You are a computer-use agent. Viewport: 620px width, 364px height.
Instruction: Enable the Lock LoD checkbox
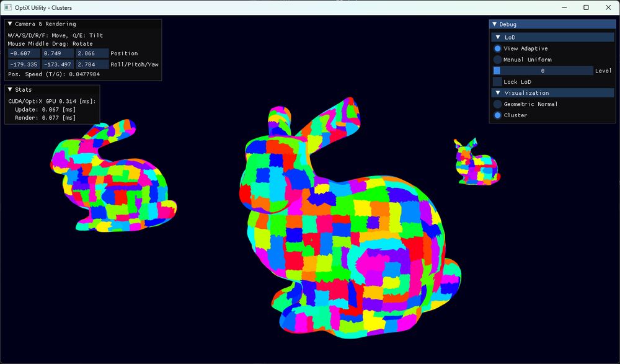coord(497,82)
